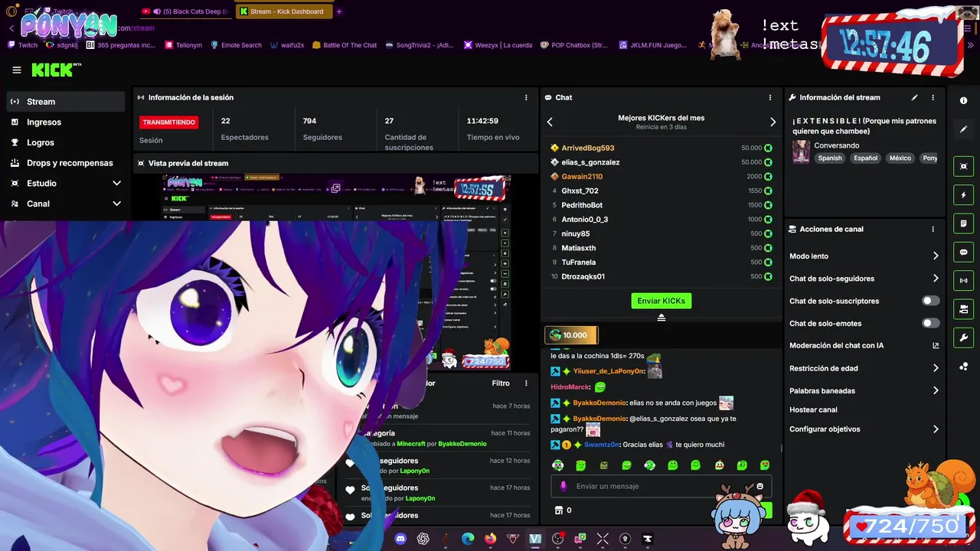Click ArrivedBog593 in the leaderboard

pos(588,148)
